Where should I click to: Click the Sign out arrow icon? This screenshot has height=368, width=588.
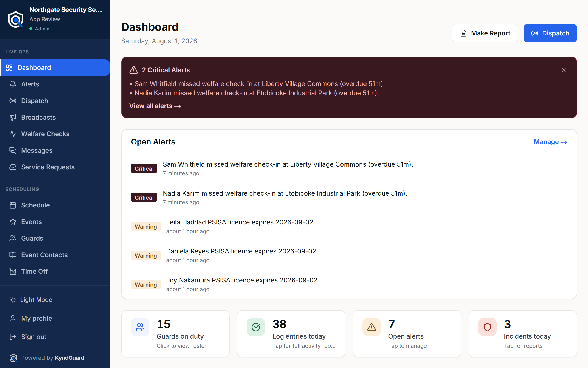pos(13,337)
